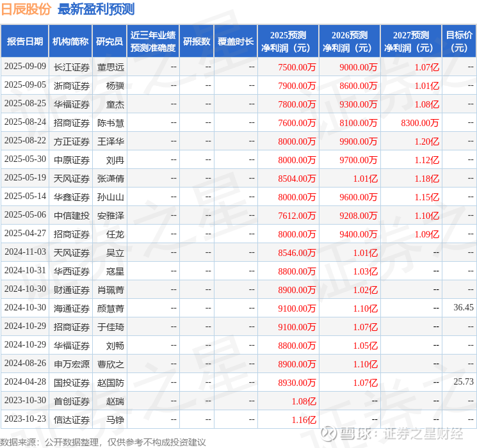Click the 近三年业绩预测准确度 column header
Screen dimensions: 477x448
pyautogui.click(x=153, y=41)
